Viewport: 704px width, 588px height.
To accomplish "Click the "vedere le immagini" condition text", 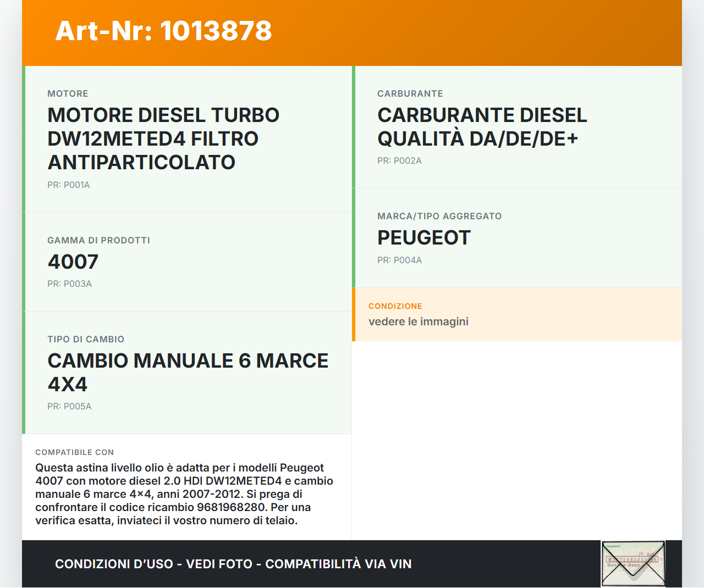I will tap(418, 321).
